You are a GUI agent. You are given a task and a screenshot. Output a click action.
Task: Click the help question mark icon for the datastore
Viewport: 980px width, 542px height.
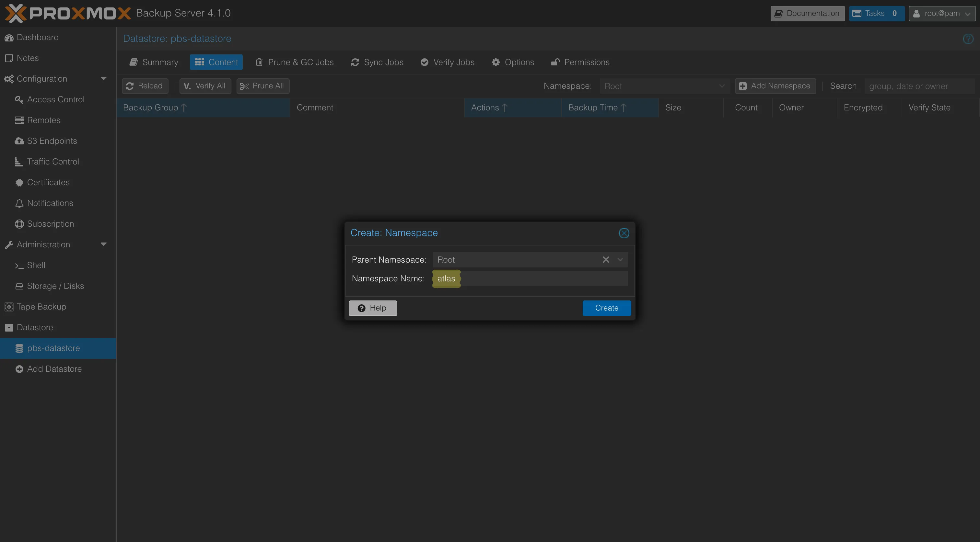click(x=968, y=39)
